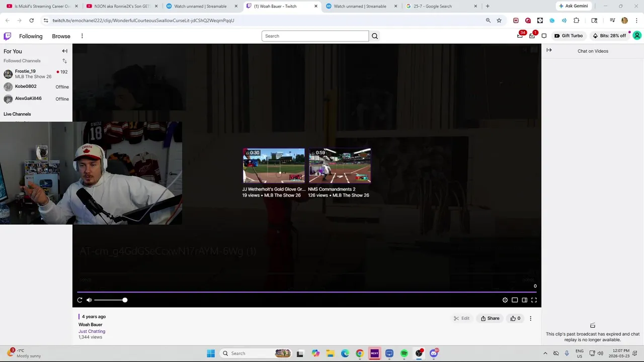Screen dimensions: 644x362
Task: Open the Kobe0802 offline channel
Action: coord(36,86)
